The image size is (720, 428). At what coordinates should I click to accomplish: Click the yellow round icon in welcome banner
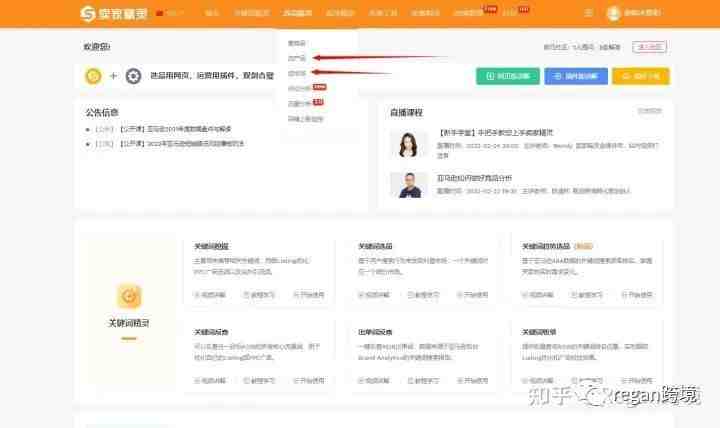click(93, 76)
